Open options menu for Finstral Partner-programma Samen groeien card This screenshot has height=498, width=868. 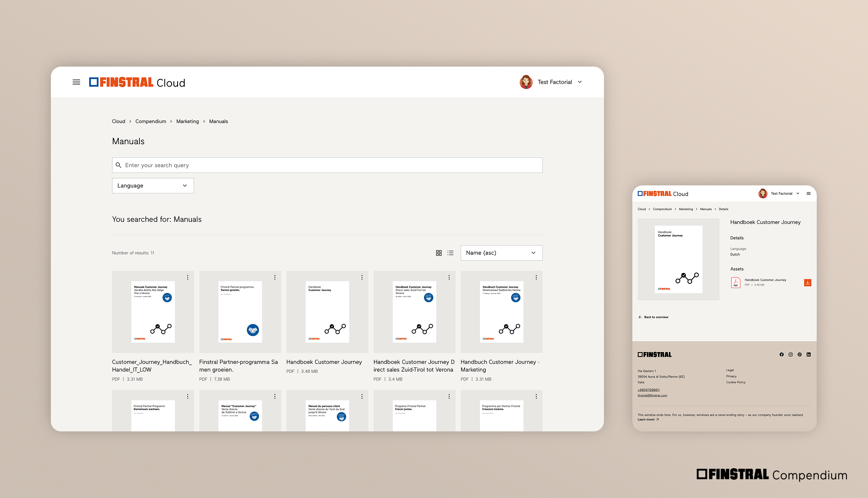(275, 277)
